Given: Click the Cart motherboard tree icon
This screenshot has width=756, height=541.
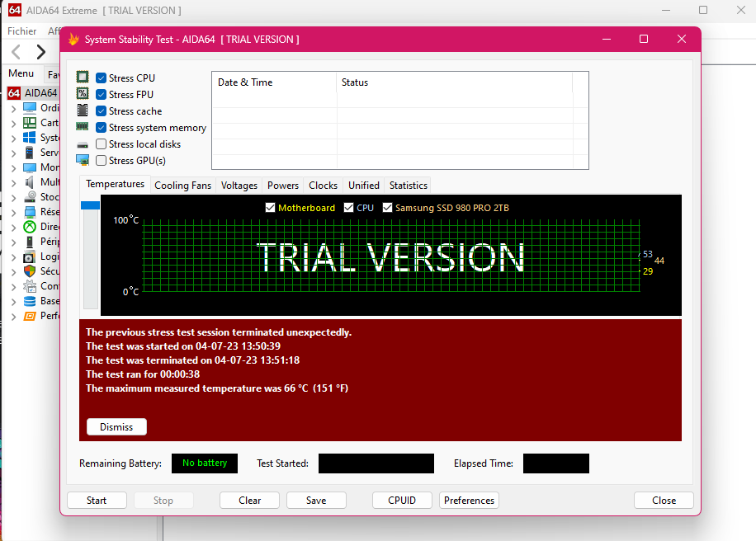Looking at the screenshot, I should [x=30, y=122].
